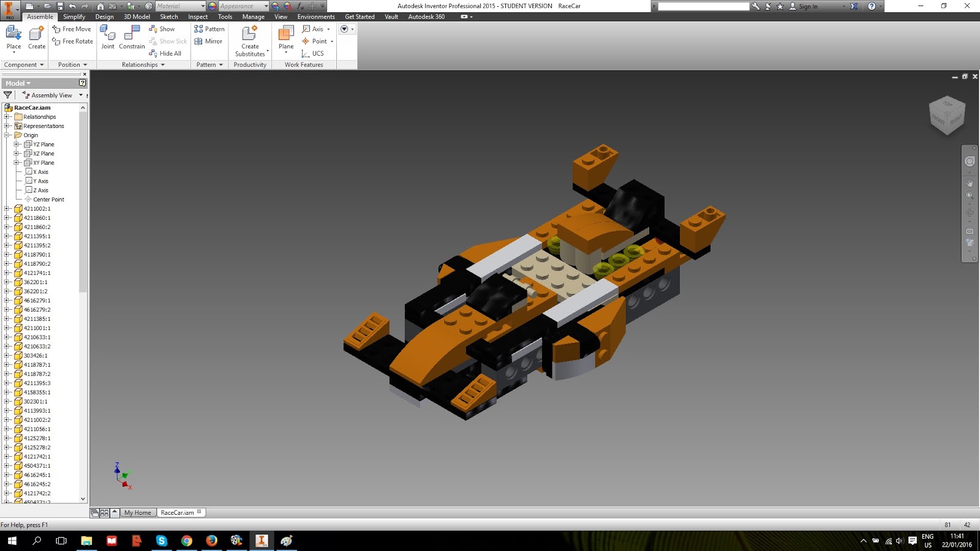Image resolution: width=980 pixels, height=551 pixels.
Task: Click the search input field
Action: [703, 6]
